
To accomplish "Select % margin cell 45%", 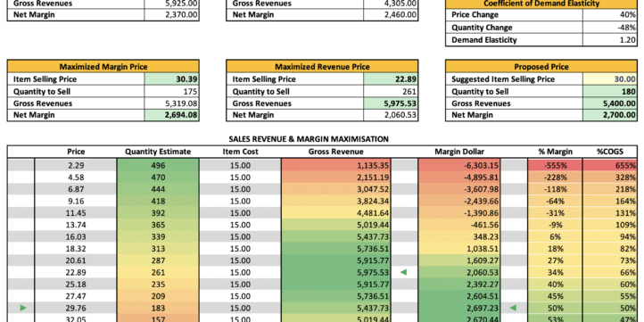I will 556,296.
